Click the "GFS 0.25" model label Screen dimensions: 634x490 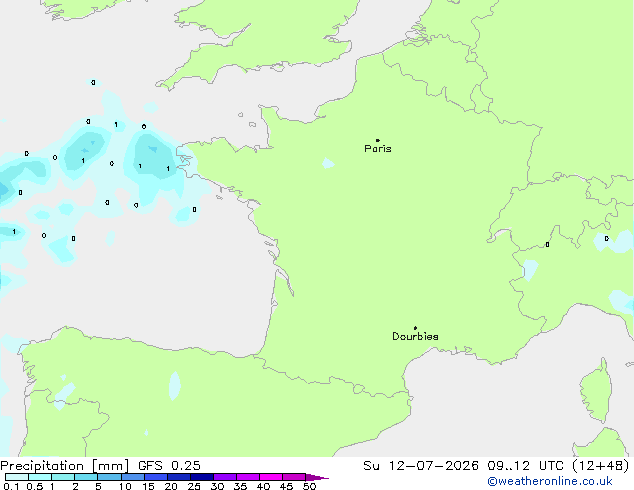(169, 466)
